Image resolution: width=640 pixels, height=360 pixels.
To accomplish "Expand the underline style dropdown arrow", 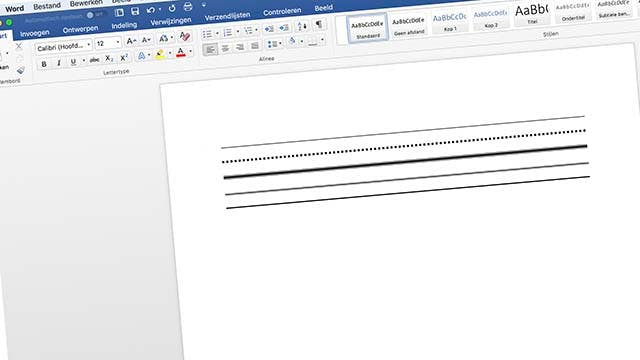I will (x=84, y=61).
